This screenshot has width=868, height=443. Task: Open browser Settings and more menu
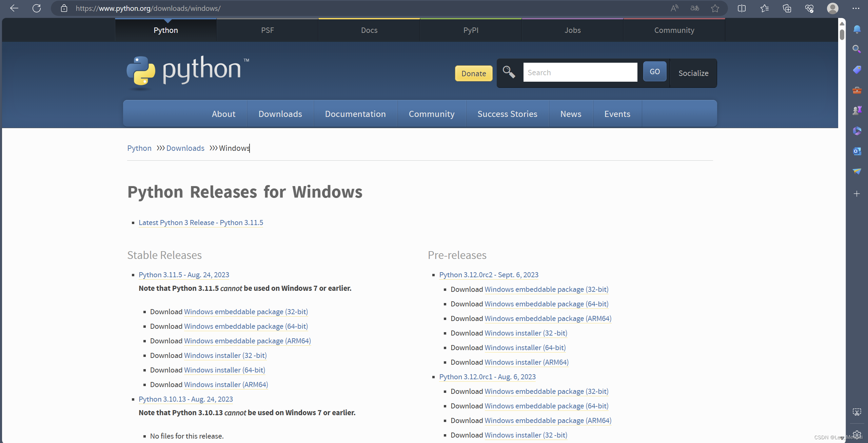856,8
